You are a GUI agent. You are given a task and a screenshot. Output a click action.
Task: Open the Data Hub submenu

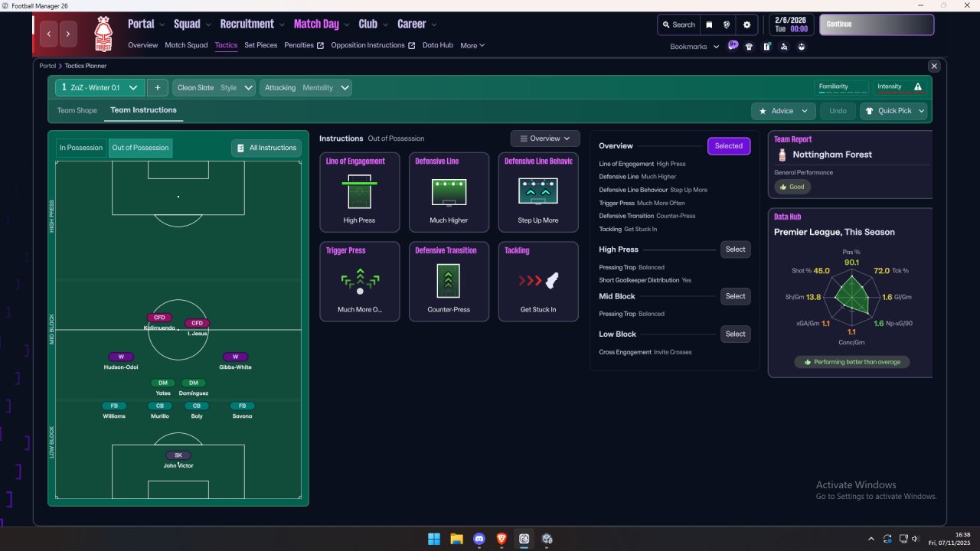pyautogui.click(x=438, y=45)
